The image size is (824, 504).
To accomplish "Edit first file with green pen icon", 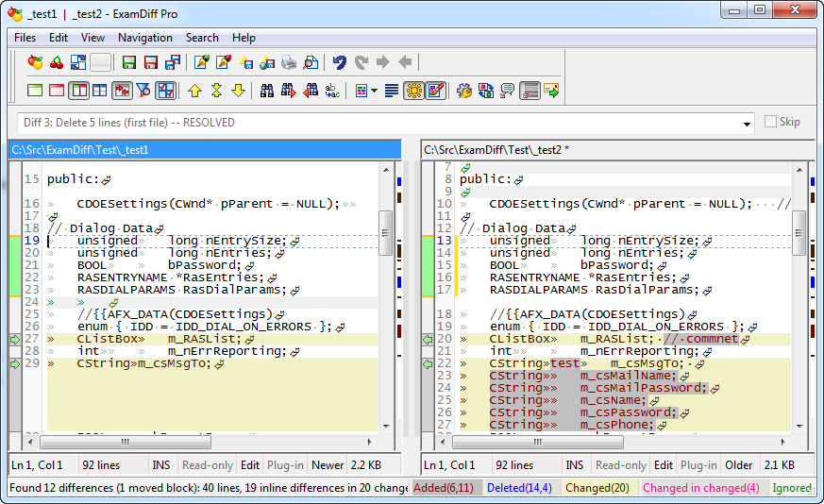I will tap(201, 62).
